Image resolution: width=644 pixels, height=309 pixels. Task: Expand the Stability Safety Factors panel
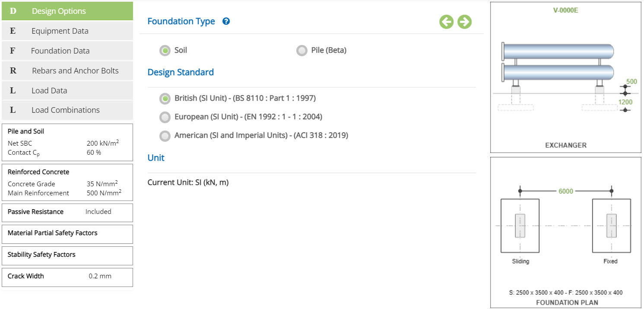point(67,255)
